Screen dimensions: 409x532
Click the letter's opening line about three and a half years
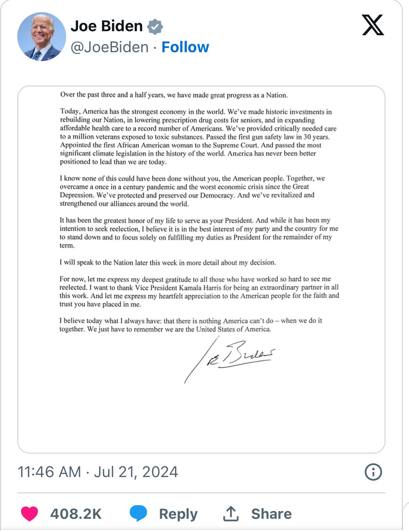pos(174,95)
